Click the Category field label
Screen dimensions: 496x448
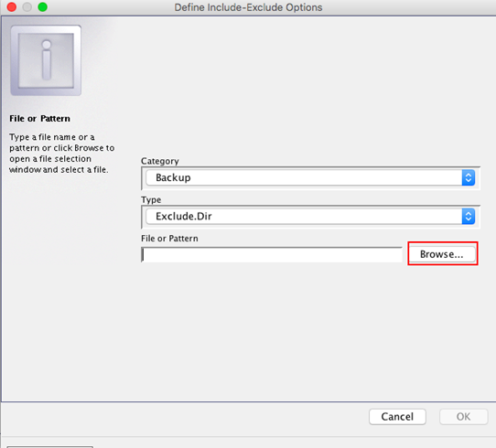pos(160,161)
